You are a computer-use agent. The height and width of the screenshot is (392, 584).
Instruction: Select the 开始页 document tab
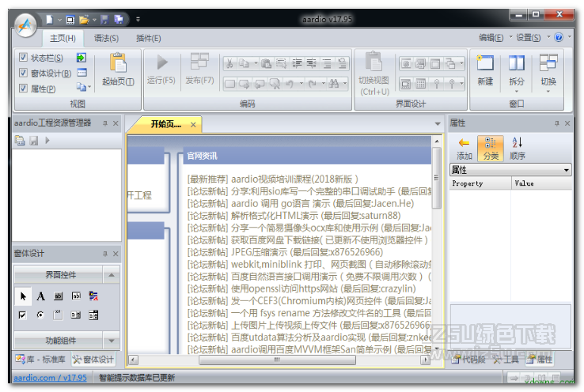[166, 124]
